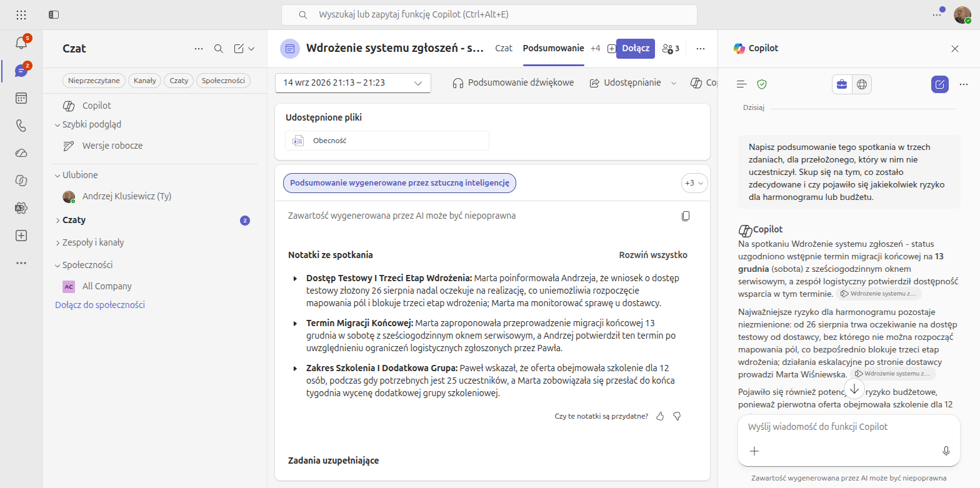Open more apps ellipsis in left rail

coord(21,263)
